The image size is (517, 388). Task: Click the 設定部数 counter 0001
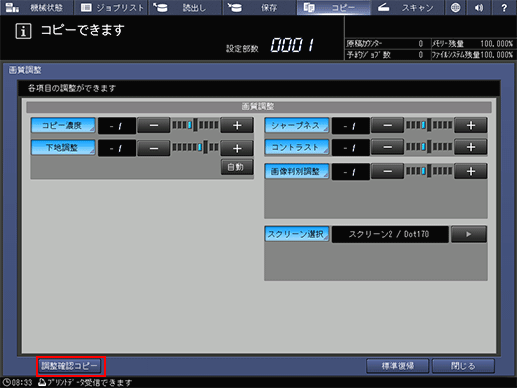click(292, 45)
